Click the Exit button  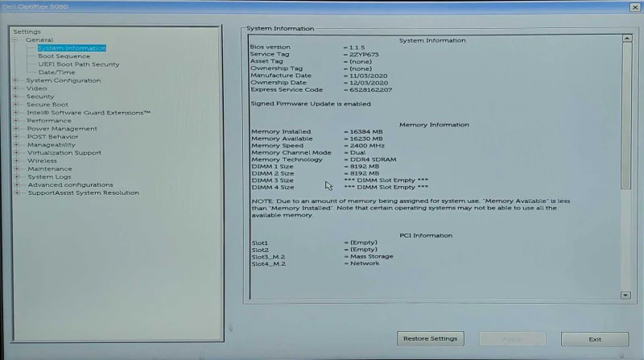[x=595, y=339]
